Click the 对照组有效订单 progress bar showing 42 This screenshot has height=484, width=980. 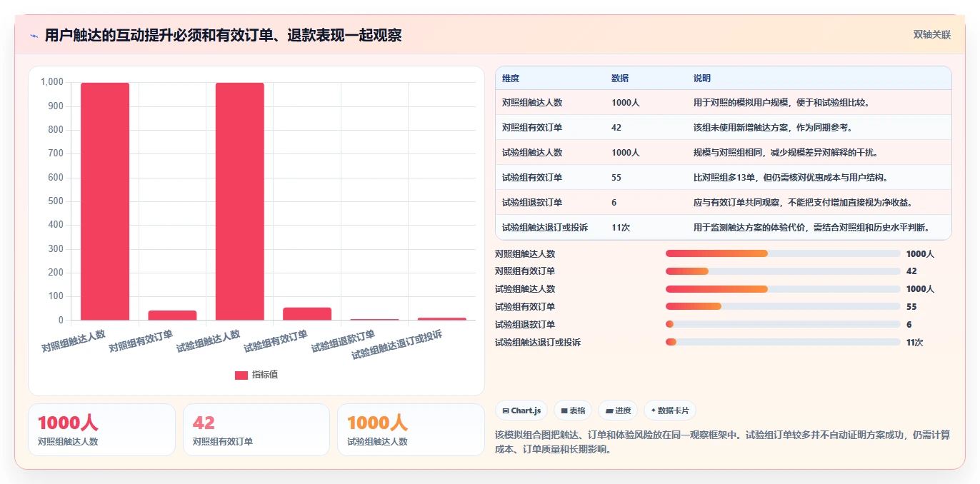pos(783,271)
